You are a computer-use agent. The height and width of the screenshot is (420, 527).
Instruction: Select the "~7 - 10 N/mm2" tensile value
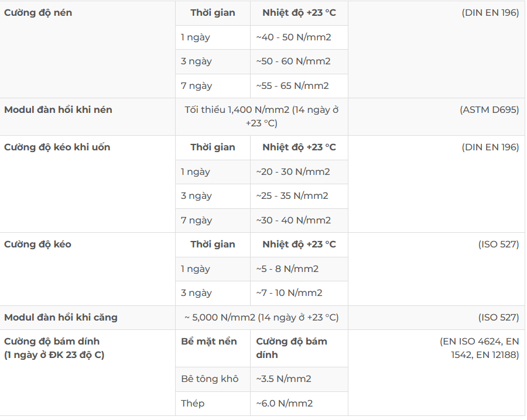289,293
